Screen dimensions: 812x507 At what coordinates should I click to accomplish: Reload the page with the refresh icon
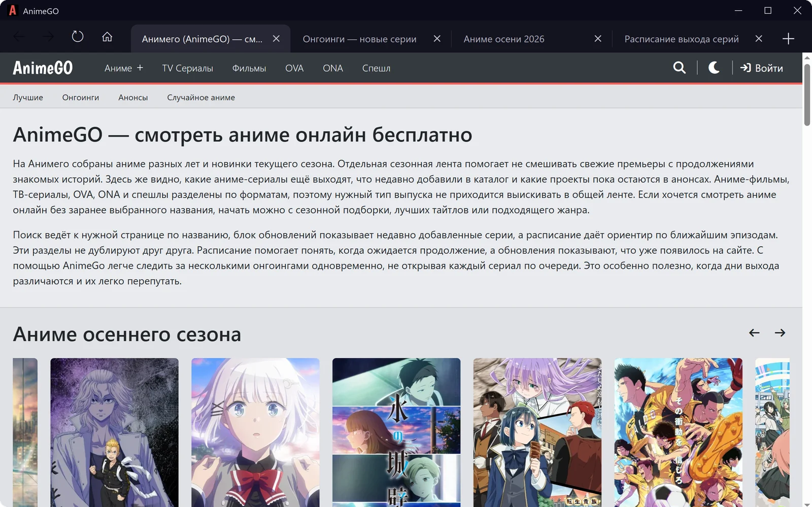[77, 37]
